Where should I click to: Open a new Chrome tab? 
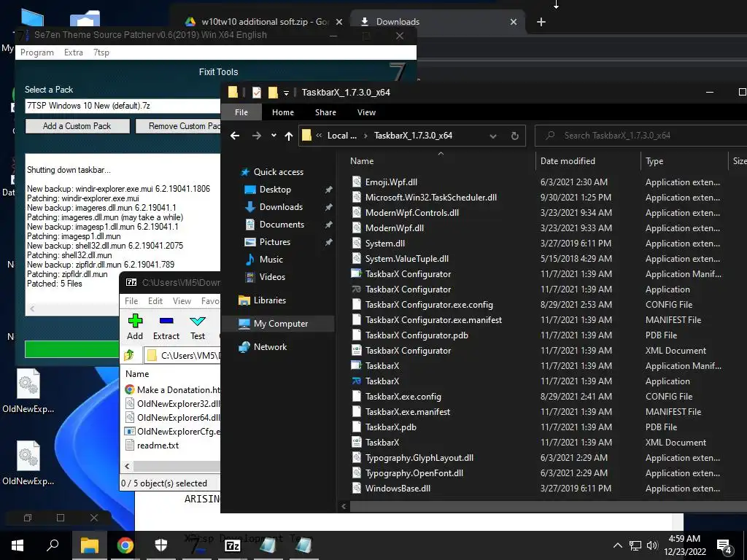click(x=541, y=22)
